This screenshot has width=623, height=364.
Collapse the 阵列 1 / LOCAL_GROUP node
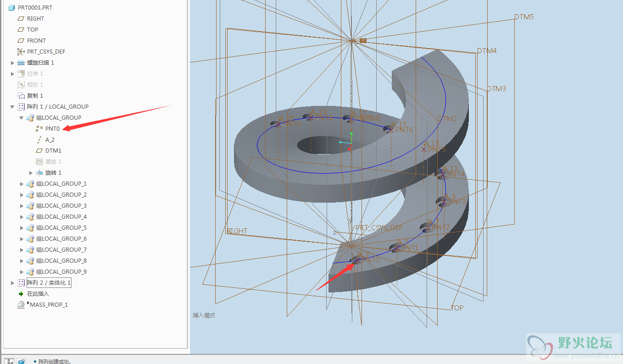point(12,107)
